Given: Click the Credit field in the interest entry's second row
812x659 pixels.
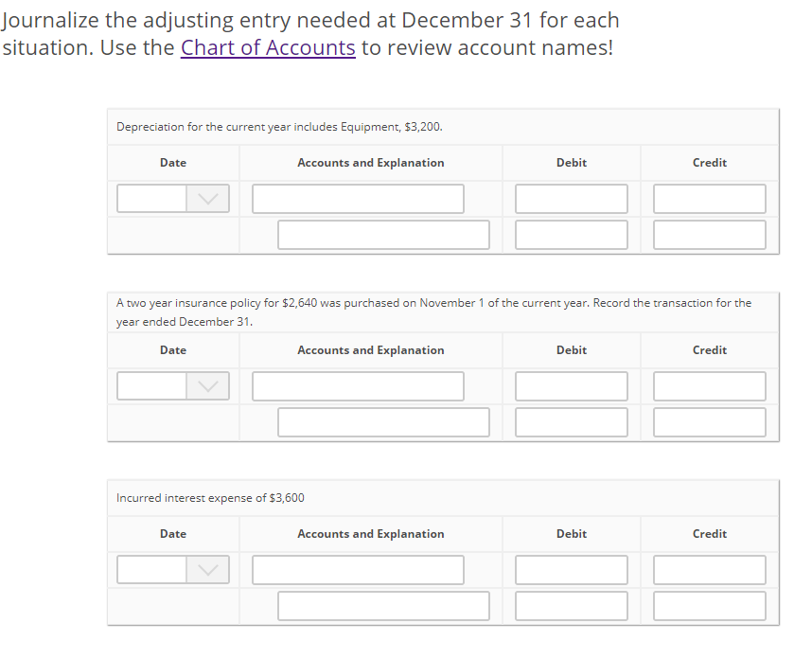Looking at the screenshot, I should coord(709,605).
